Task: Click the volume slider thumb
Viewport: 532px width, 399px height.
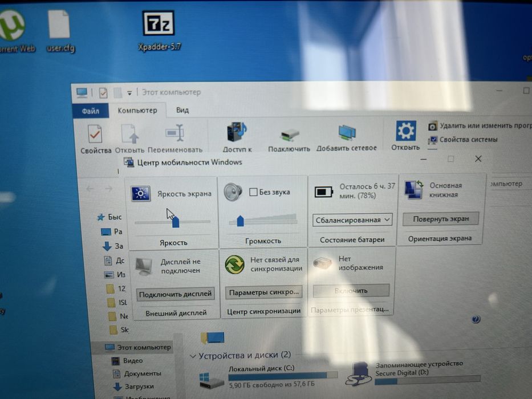Action: coord(240,221)
